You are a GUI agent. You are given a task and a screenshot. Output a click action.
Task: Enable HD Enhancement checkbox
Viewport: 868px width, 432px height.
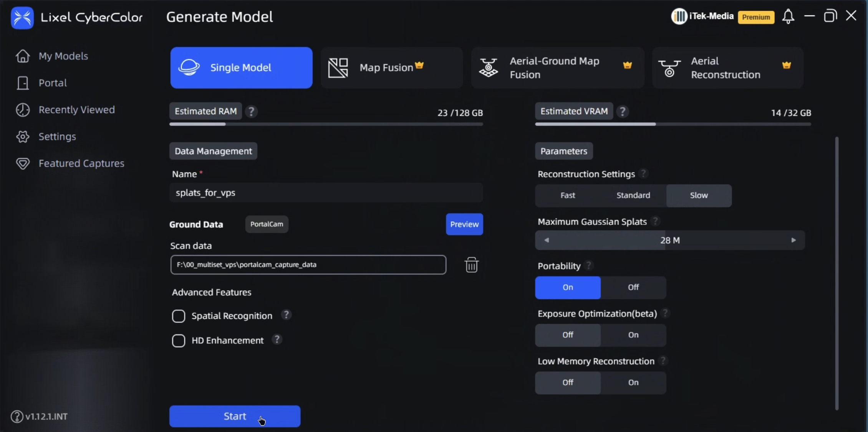tap(179, 341)
